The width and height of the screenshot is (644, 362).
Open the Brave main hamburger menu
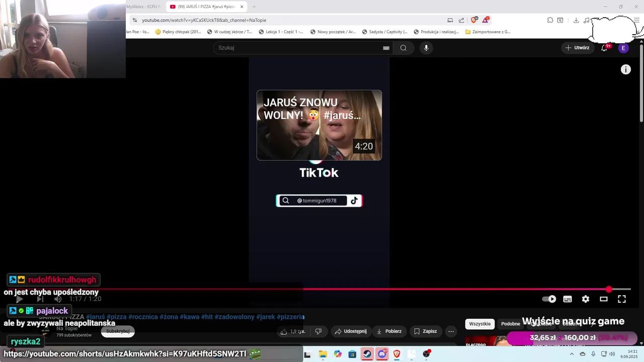coord(637,20)
